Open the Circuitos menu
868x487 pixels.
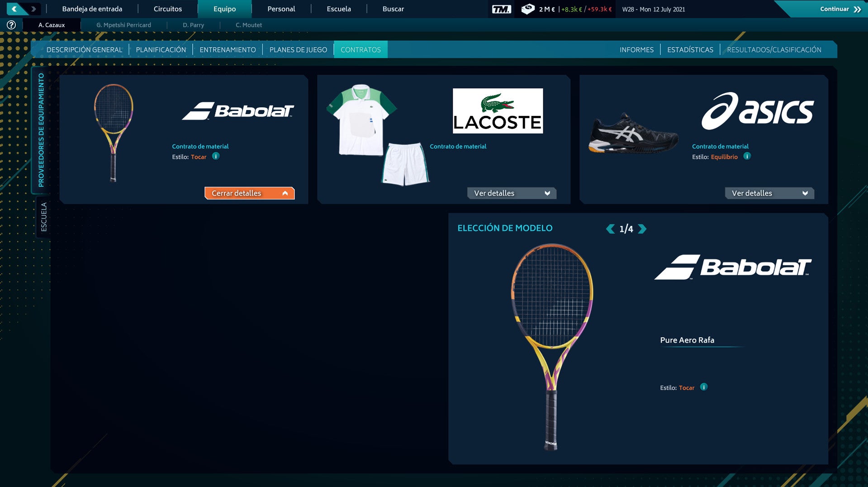(167, 9)
